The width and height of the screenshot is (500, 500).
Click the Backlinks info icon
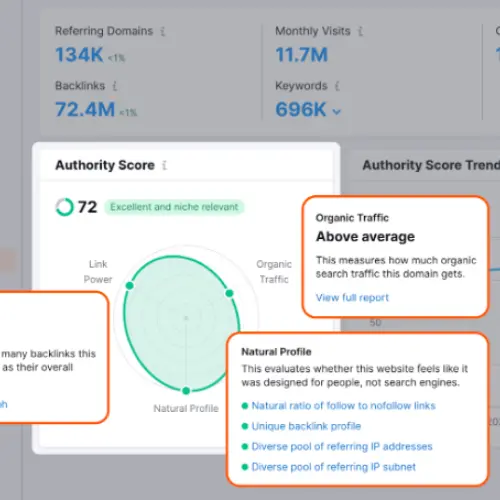click(x=115, y=86)
